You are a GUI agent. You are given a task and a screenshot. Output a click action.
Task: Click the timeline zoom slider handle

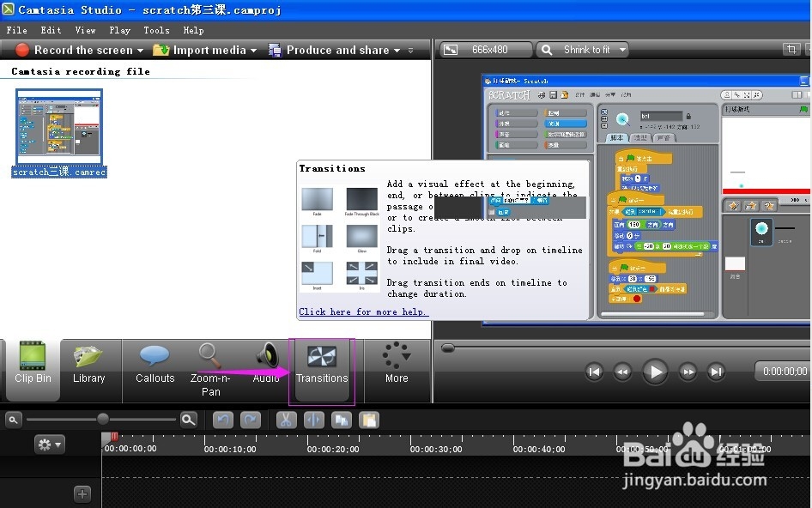[103, 419]
